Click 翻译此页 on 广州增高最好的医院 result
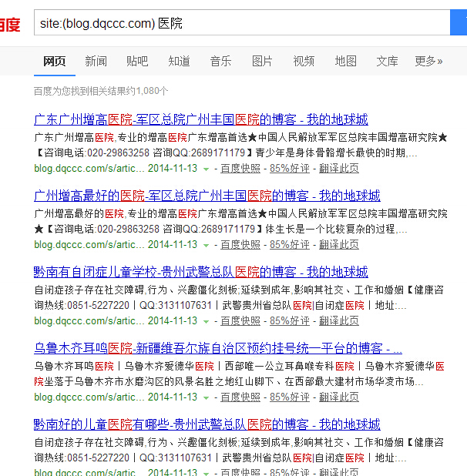The width and height of the screenshot is (467, 476). tap(339, 244)
